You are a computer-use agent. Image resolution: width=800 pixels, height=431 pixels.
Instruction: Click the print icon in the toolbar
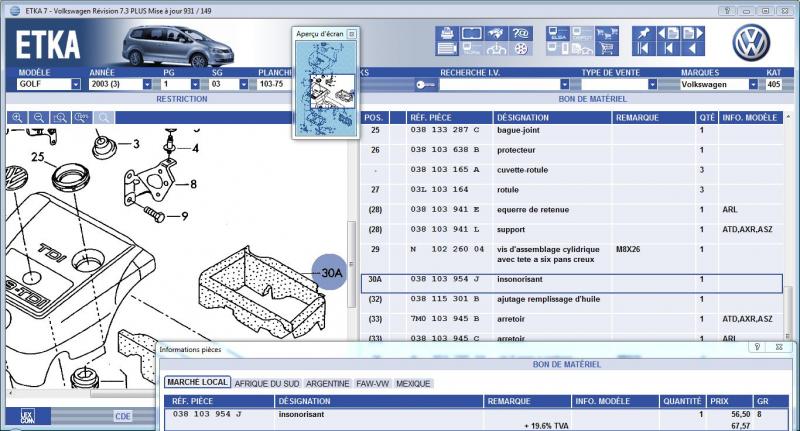point(447,34)
